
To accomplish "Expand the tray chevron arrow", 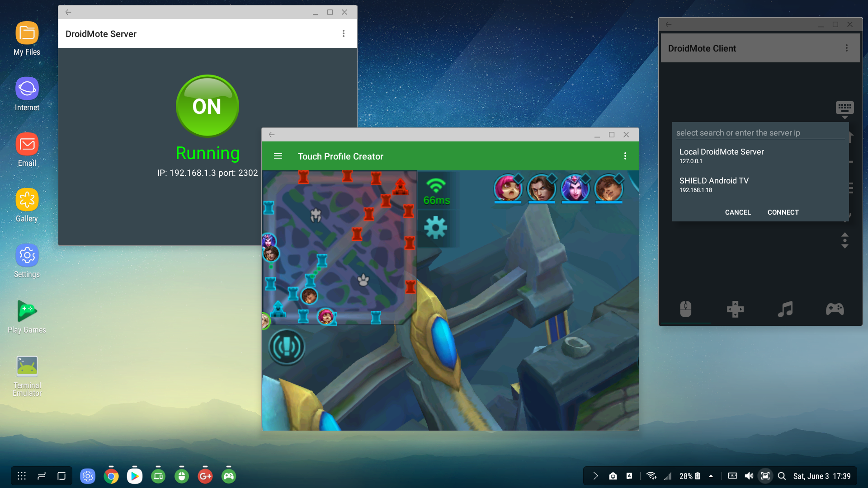I will [595, 476].
